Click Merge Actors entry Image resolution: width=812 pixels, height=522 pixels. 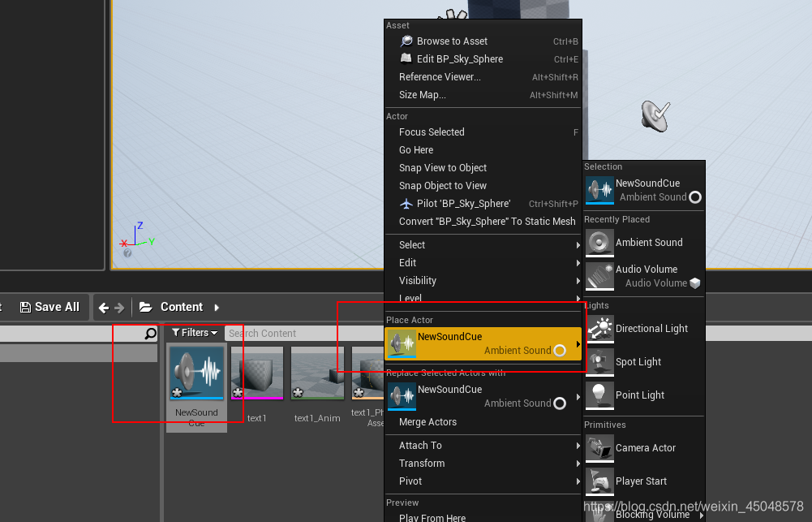(483, 422)
